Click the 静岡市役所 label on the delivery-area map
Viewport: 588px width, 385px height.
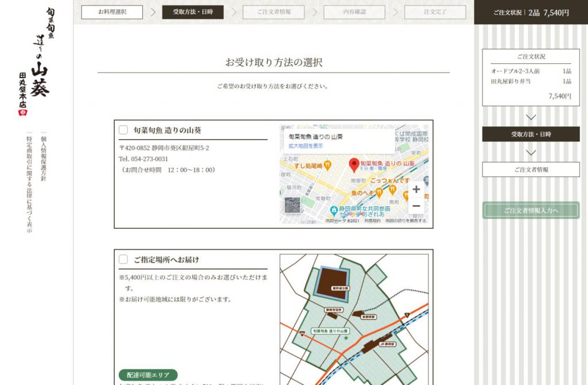334,310
